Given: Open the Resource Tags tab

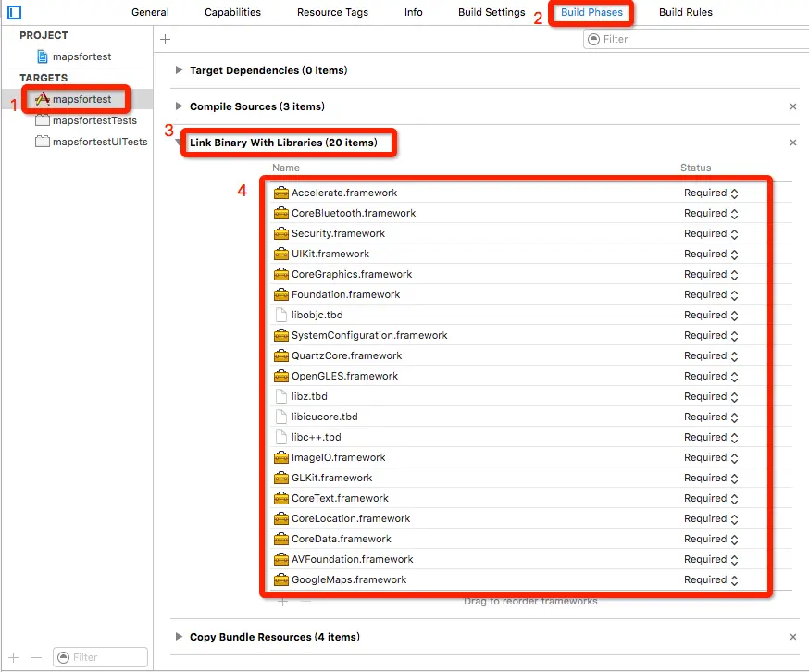Looking at the screenshot, I should 333,12.
